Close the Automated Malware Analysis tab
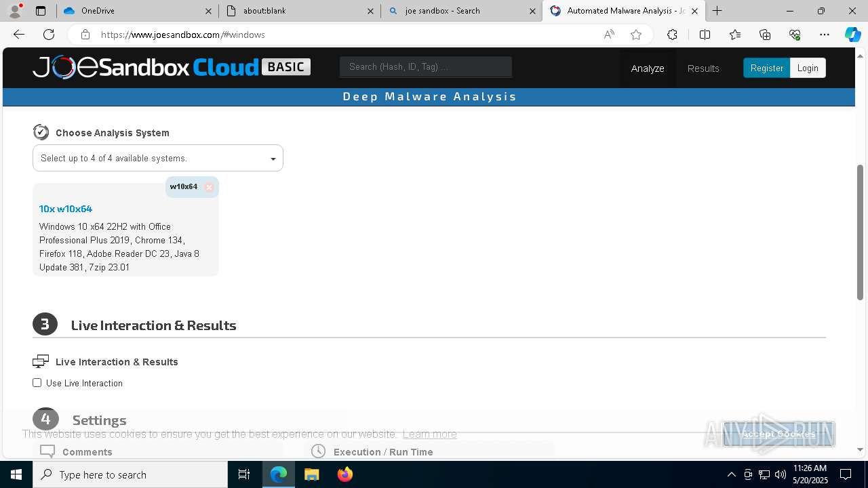The height and width of the screenshot is (488, 868). [x=694, y=11]
